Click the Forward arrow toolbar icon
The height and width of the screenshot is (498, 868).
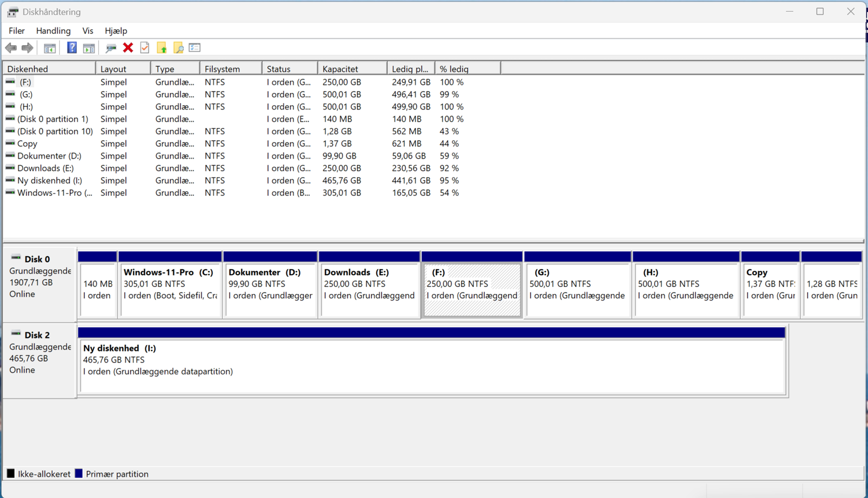coord(28,48)
